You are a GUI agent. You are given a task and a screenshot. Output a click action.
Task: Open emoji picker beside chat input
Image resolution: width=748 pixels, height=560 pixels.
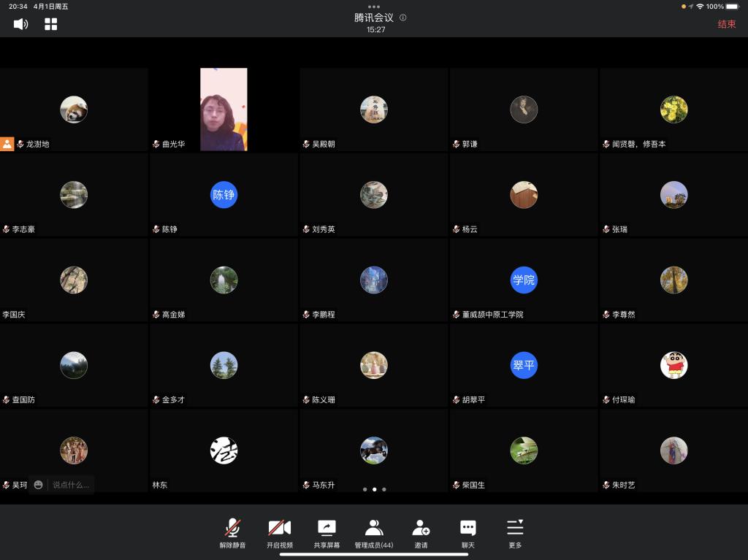point(38,485)
